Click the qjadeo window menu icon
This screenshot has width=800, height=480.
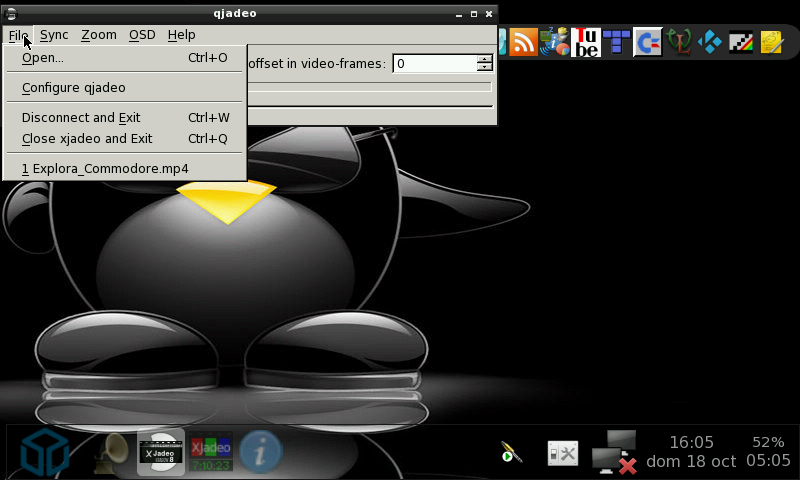coord(11,14)
